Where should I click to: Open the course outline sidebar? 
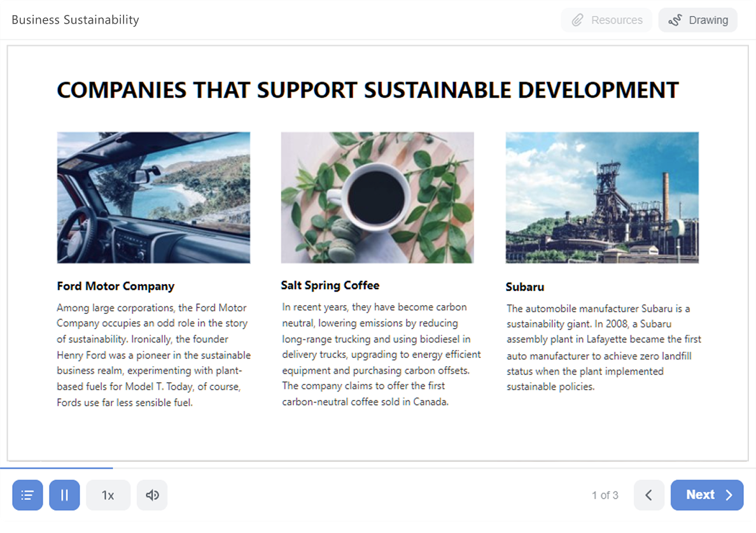[x=27, y=495]
